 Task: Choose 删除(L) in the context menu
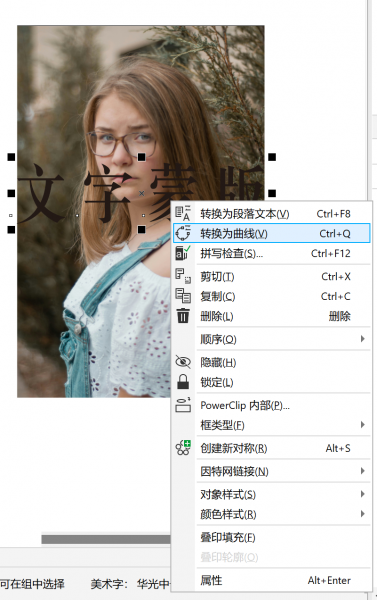pos(272,316)
